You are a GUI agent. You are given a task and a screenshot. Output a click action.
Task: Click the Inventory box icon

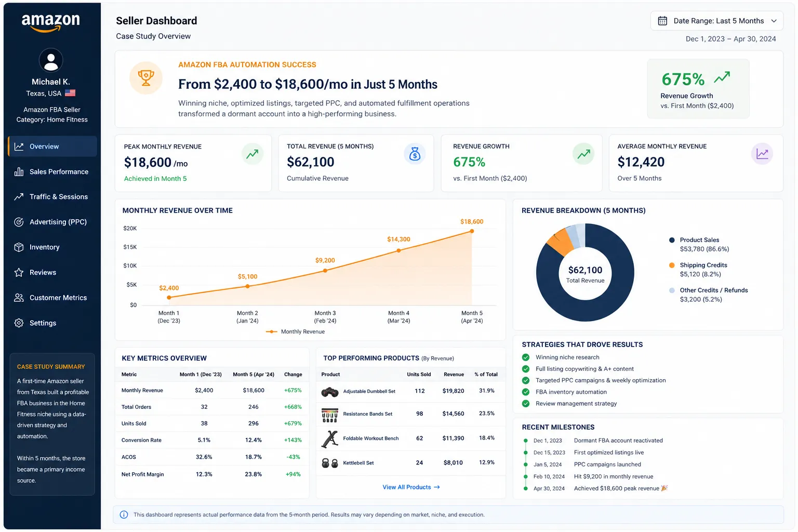[x=19, y=247]
